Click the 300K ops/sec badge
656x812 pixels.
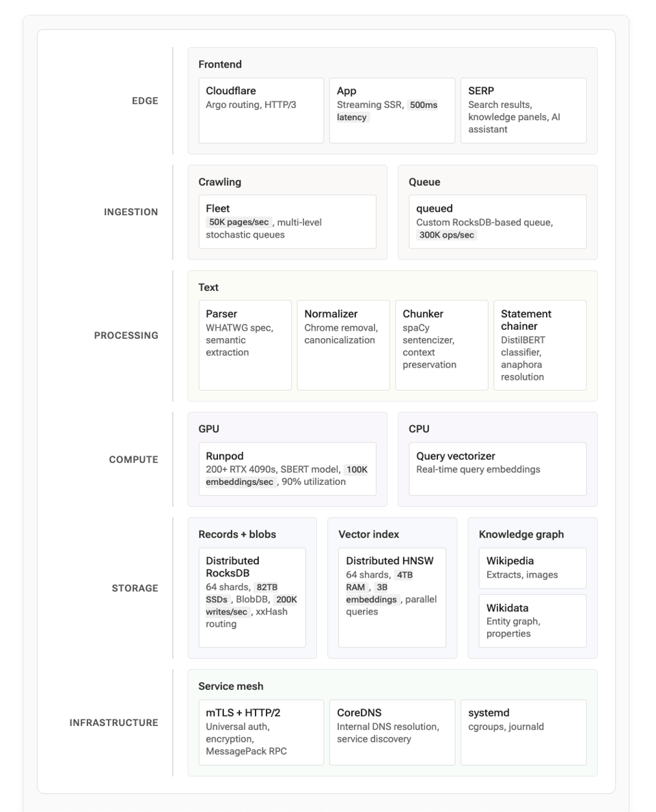tap(447, 235)
